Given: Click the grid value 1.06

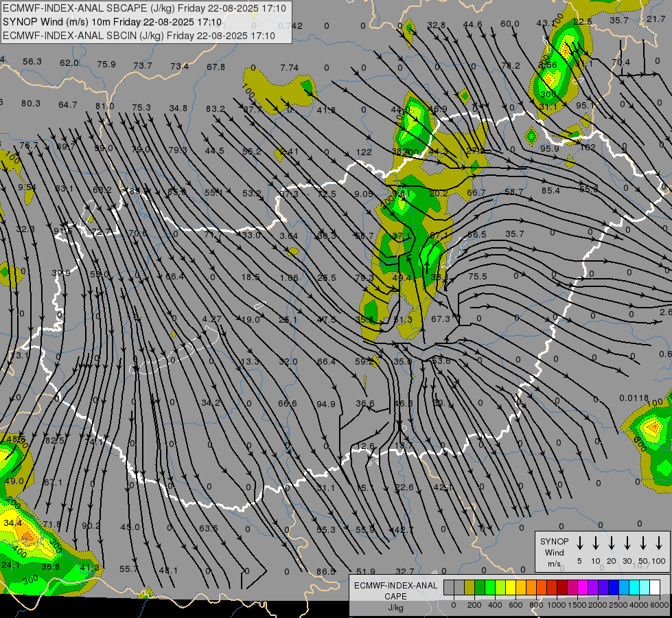Looking at the screenshot, I should (x=289, y=278).
